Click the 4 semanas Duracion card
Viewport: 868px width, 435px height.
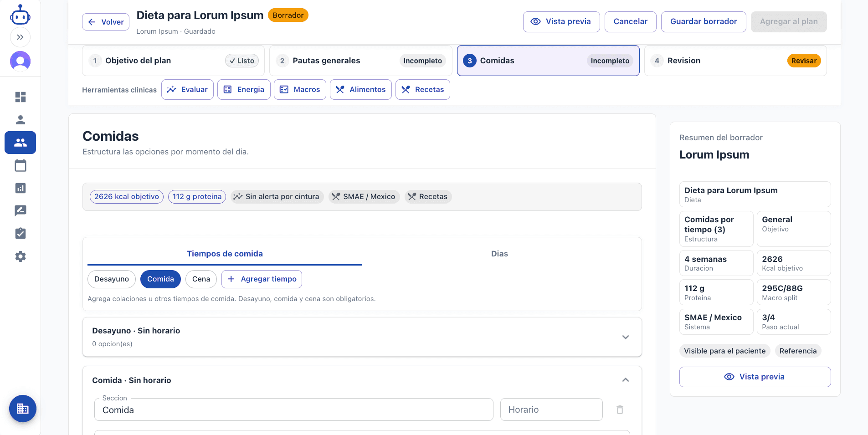tap(716, 263)
